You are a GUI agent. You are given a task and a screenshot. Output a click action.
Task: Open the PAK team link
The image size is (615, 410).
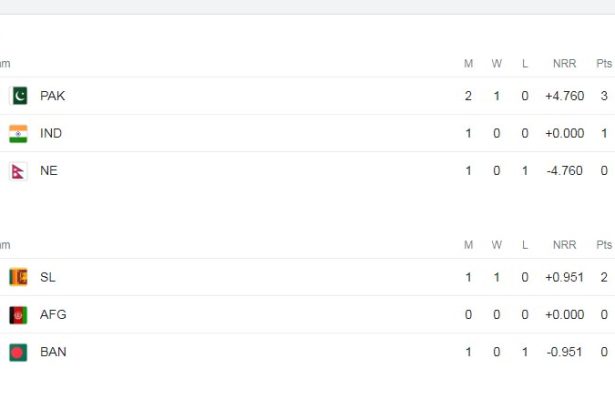[x=53, y=96]
